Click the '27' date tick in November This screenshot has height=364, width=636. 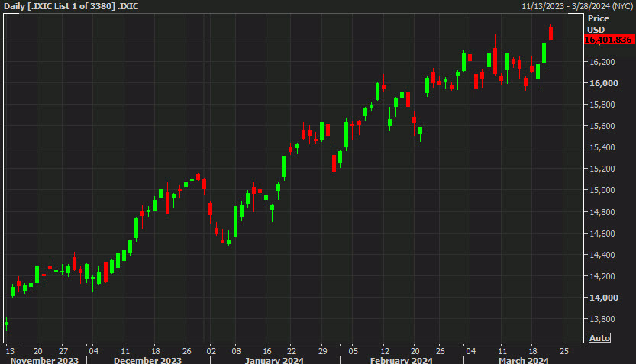coord(63,351)
